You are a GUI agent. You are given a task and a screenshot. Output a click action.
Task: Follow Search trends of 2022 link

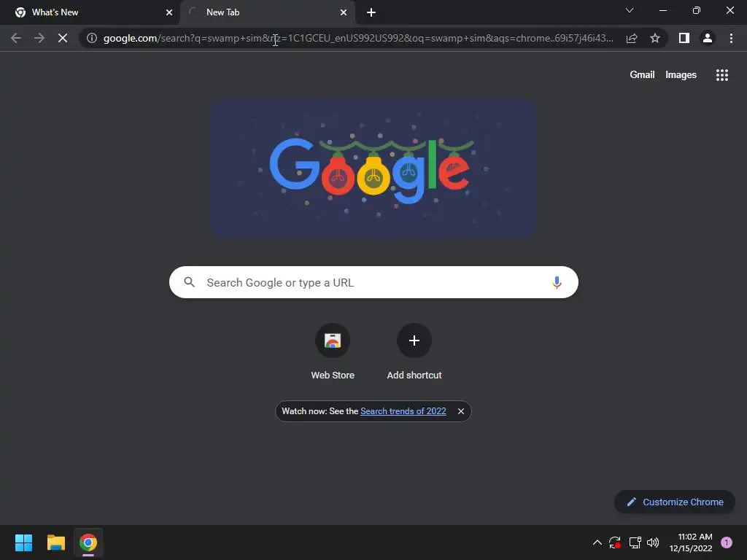pos(403,411)
